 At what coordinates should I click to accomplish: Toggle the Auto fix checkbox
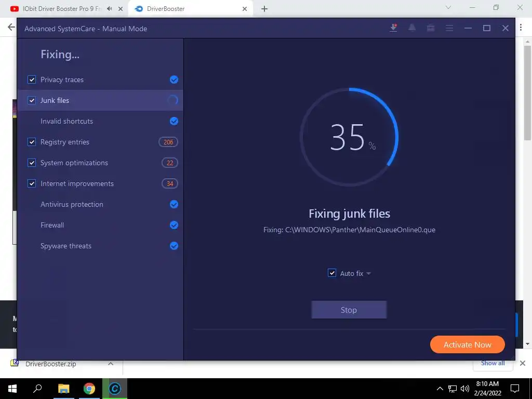click(332, 273)
